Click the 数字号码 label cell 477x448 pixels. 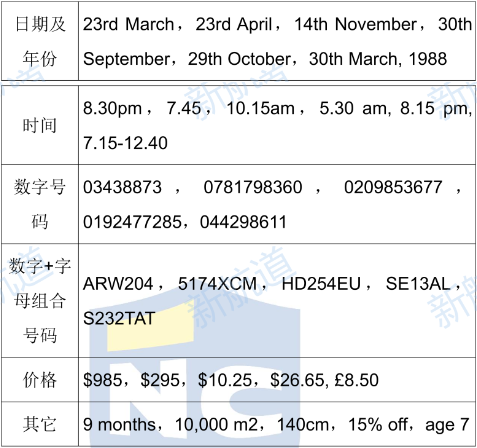click(x=40, y=204)
